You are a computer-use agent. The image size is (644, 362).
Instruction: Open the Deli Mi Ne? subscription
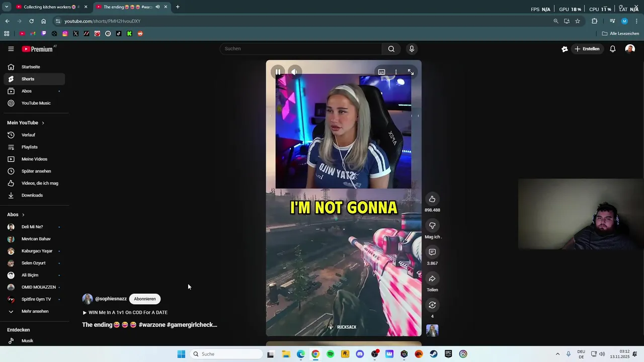click(34, 227)
